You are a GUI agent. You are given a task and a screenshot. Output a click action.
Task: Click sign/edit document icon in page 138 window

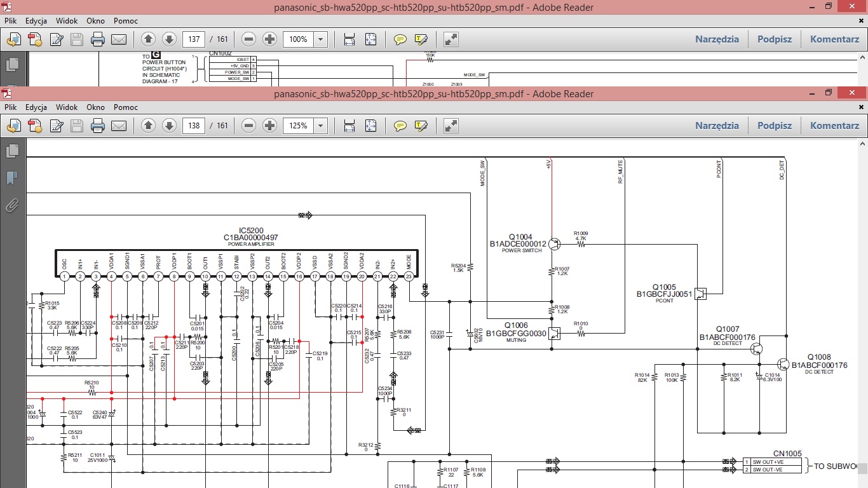click(56, 126)
